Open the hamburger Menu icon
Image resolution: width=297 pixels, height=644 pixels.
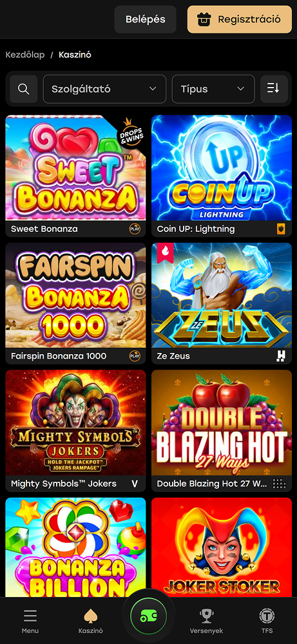point(30,616)
